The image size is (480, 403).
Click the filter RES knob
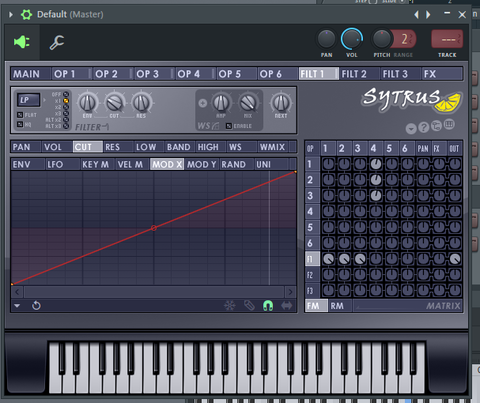coord(141,103)
